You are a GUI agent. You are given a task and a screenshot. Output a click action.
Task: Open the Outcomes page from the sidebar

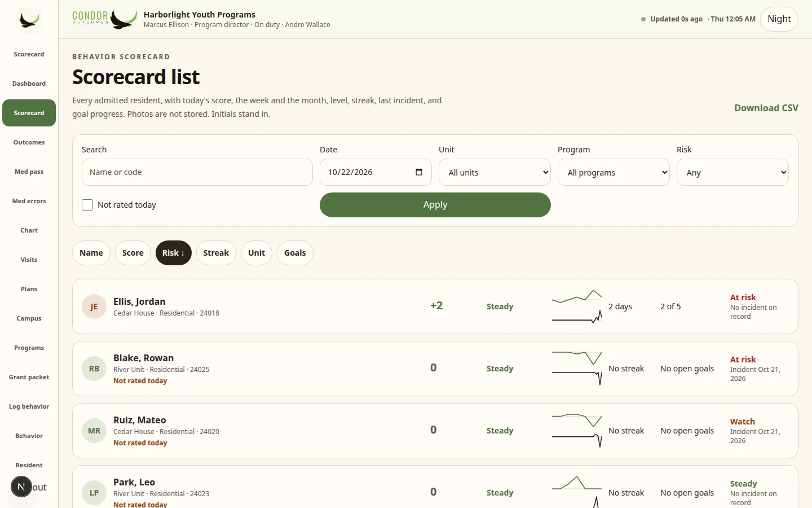pyautogui.click(x=29, y=142)
